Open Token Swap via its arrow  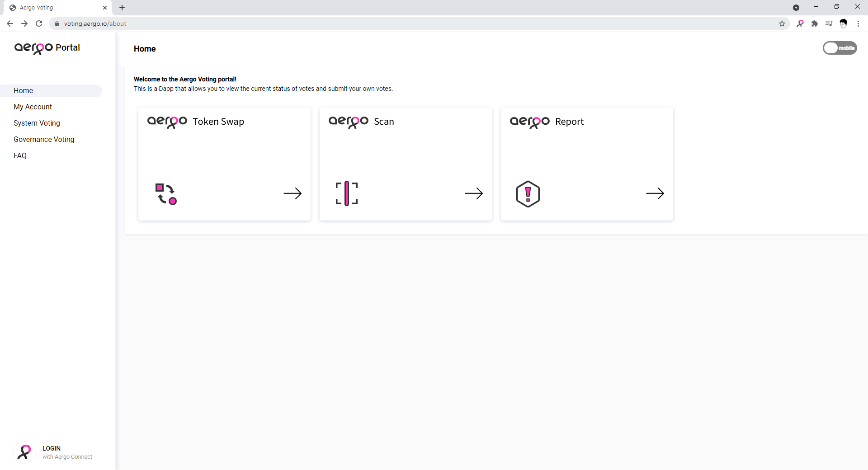292,193
